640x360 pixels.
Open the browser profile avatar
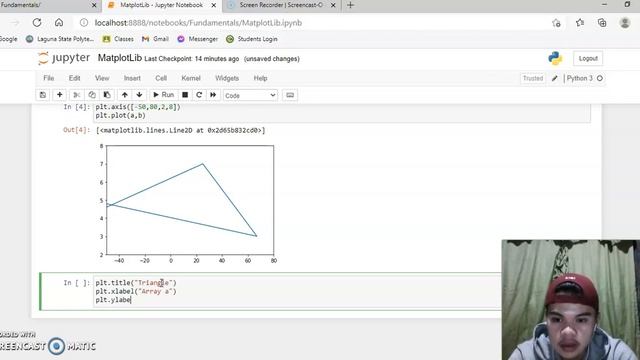624,23
